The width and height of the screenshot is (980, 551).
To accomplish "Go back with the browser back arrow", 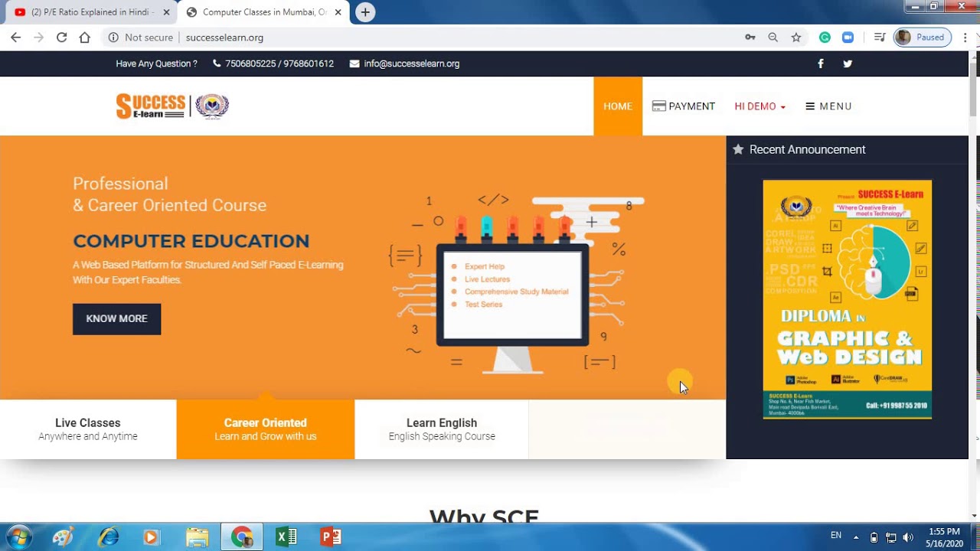I will point(15,37).
